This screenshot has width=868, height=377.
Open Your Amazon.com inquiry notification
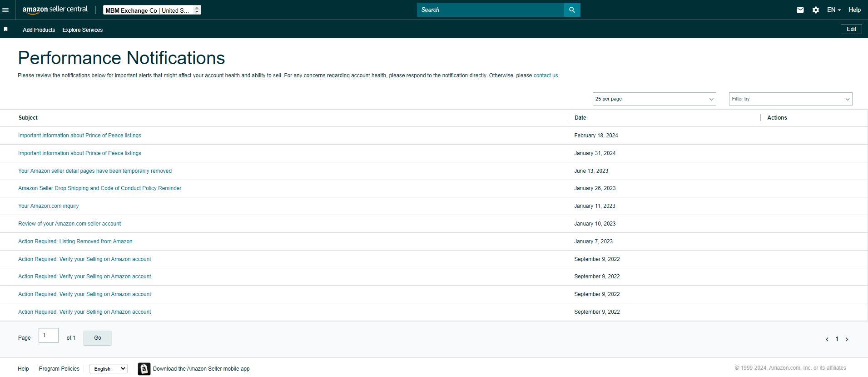click(x=48, y=206)
